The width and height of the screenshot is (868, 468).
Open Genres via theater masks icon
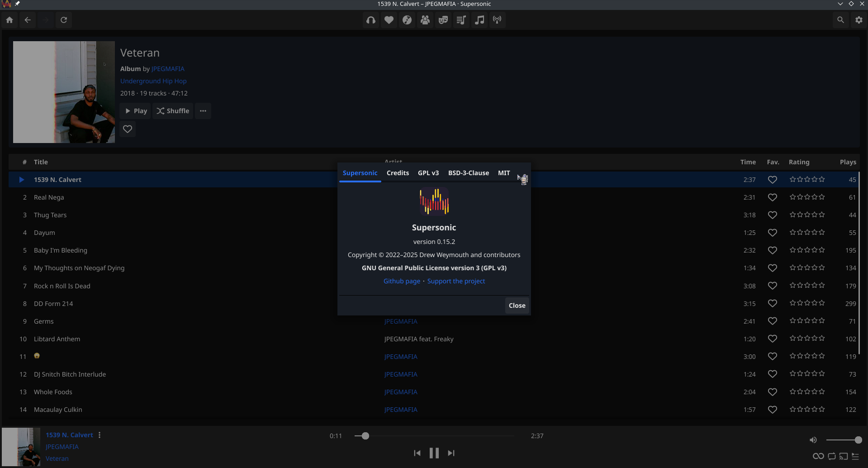tap(443, 20)
